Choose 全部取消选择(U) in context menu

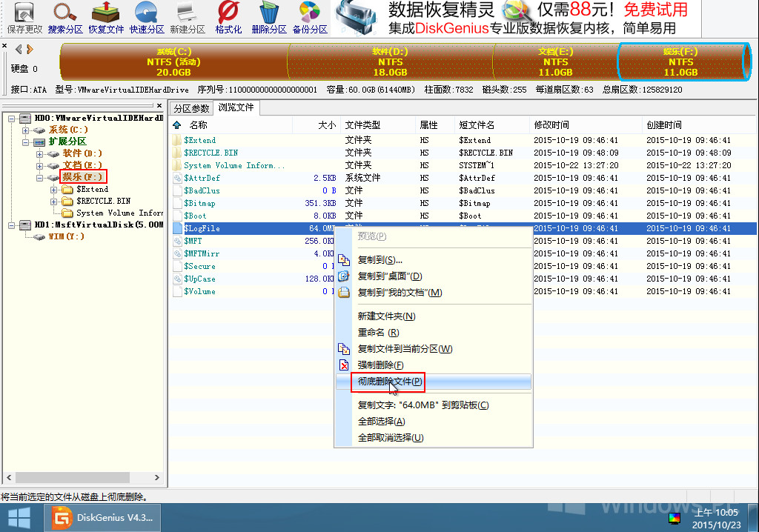[434, 438]
